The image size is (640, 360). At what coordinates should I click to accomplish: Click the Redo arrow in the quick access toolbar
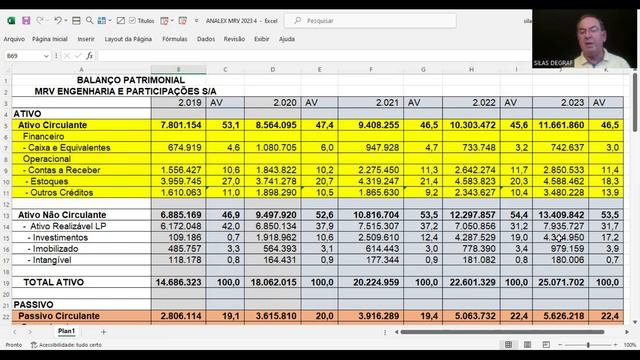(x=40, y=20)
